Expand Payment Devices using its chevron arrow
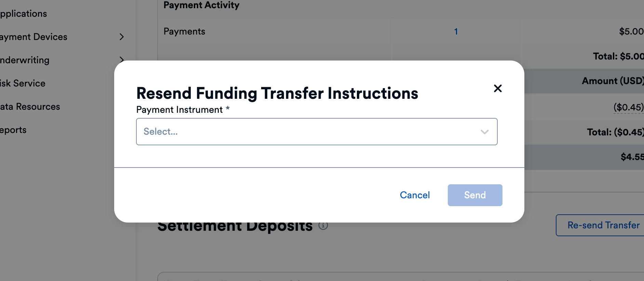This screenshot has width=644, height=281. (122, 37)
